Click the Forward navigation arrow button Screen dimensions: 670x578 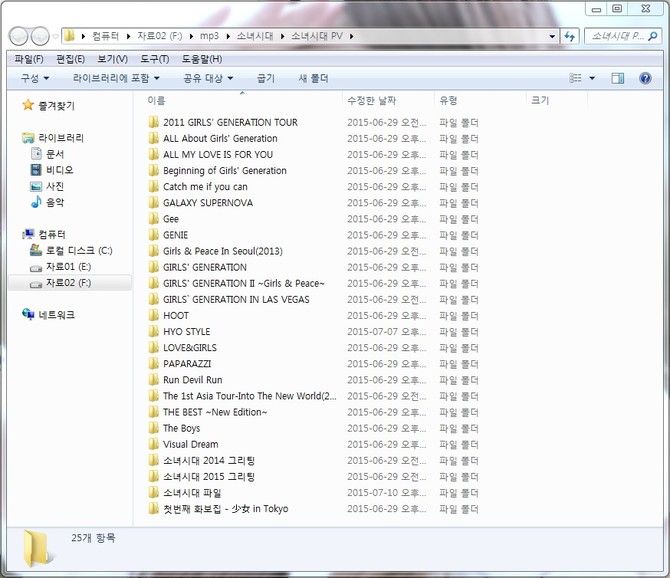[40, 36]
